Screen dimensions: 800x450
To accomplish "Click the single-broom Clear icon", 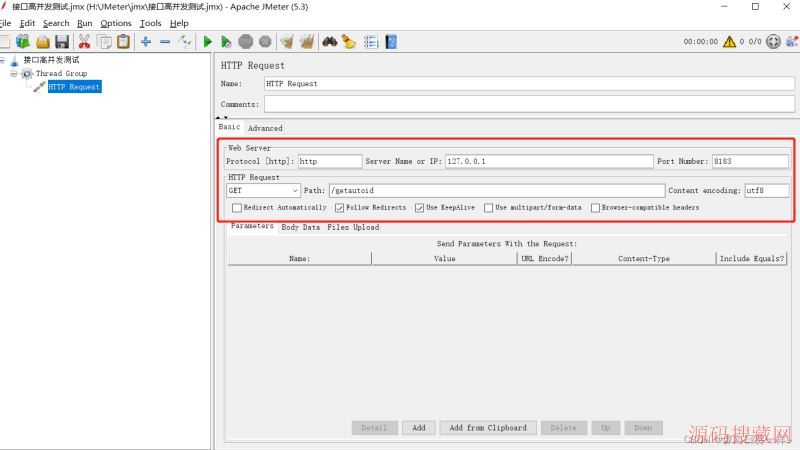I will (287, 42).
